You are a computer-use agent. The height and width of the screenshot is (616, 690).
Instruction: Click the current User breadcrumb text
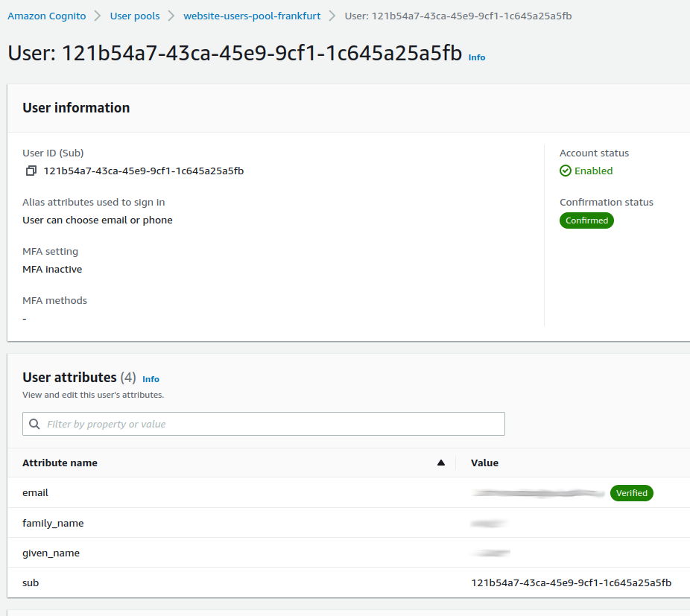[x=458, y=16]
